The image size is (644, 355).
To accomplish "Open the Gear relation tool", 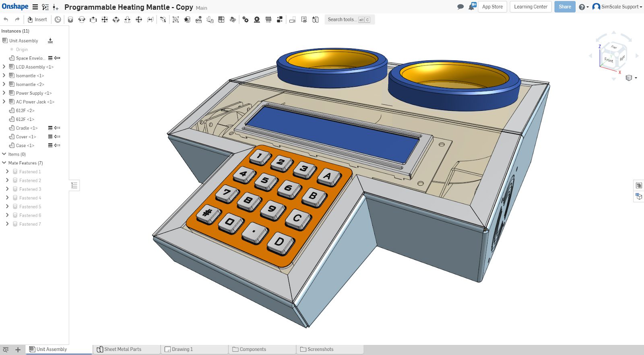I will (245, 19).
